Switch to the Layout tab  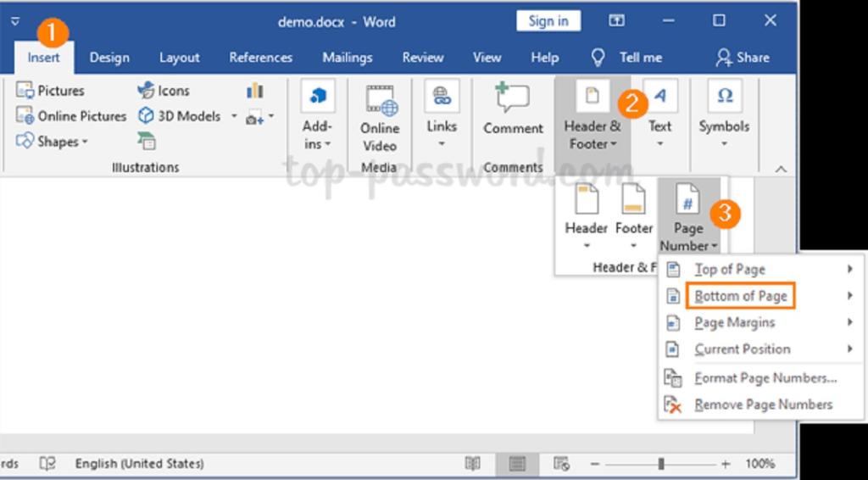click(180, 58)
